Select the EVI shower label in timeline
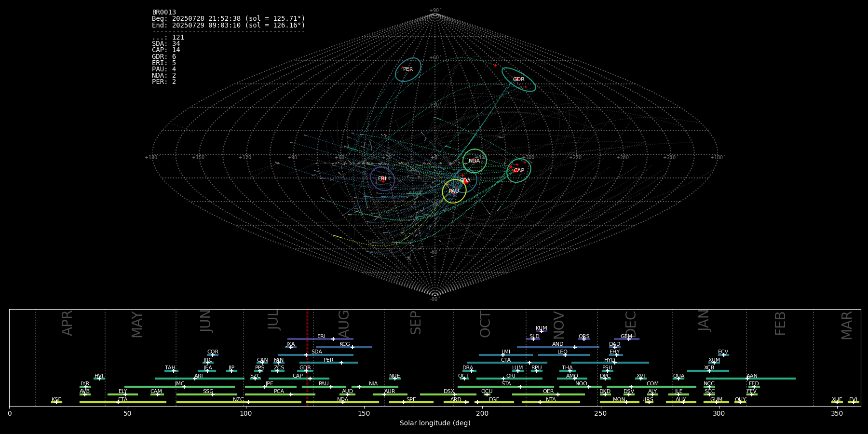Screen dimensions: 868x434 (x=853, y=400)
